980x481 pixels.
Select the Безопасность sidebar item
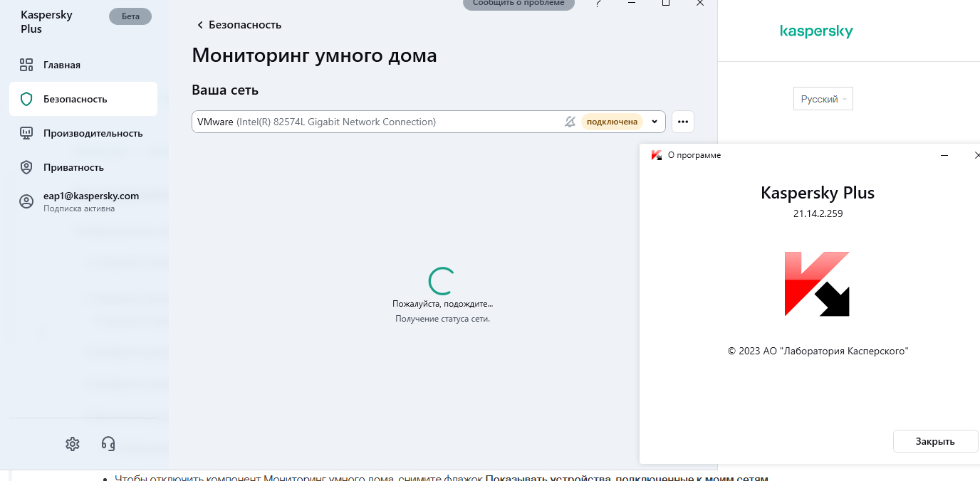(83, 99)
